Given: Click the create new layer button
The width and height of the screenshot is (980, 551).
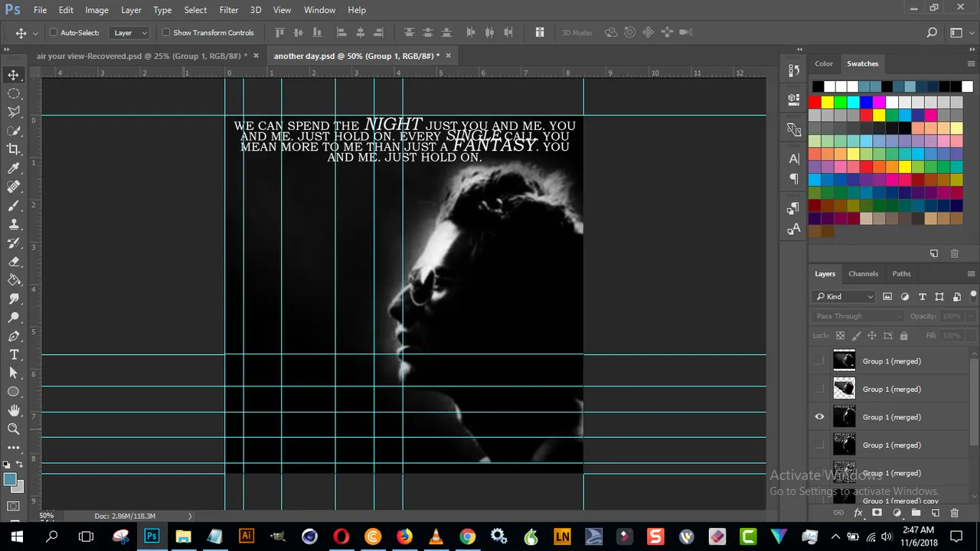Looking at the screenshot, I should 936,513.
